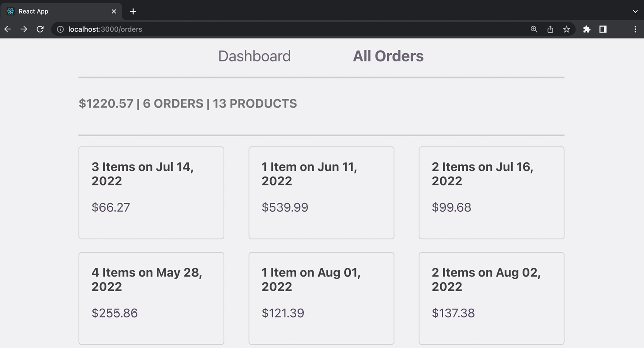Viewport: 644px width, 348px height.
Task: Select the All Orders tab
Action: tap(388, 56)
